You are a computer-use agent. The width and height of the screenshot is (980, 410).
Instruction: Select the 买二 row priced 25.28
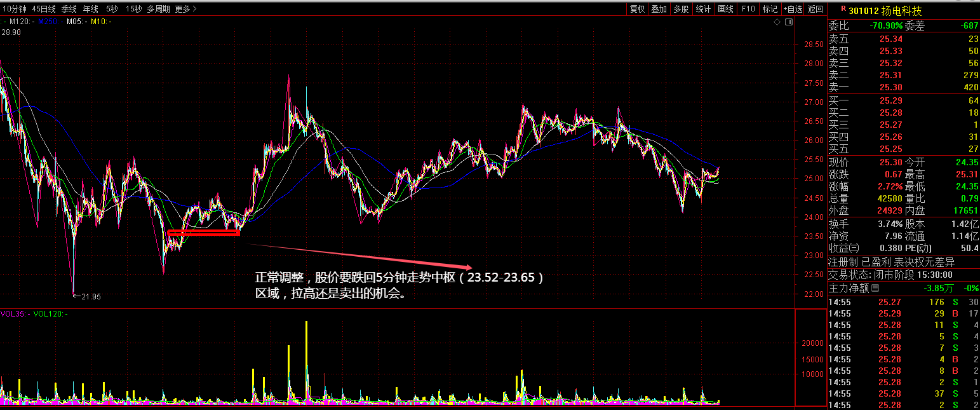[904, 113]
